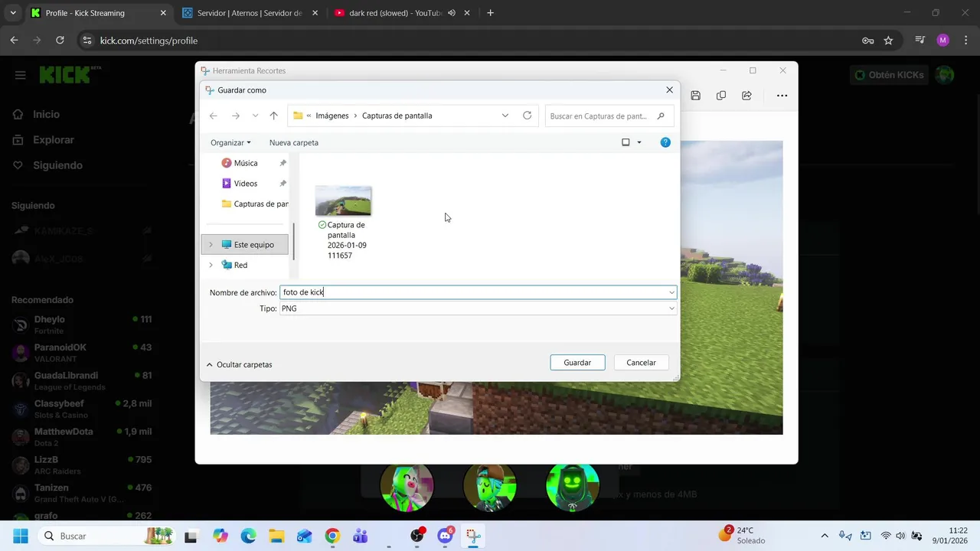
Task: Open the address bar path dropdown
Action: pos(505,116)
